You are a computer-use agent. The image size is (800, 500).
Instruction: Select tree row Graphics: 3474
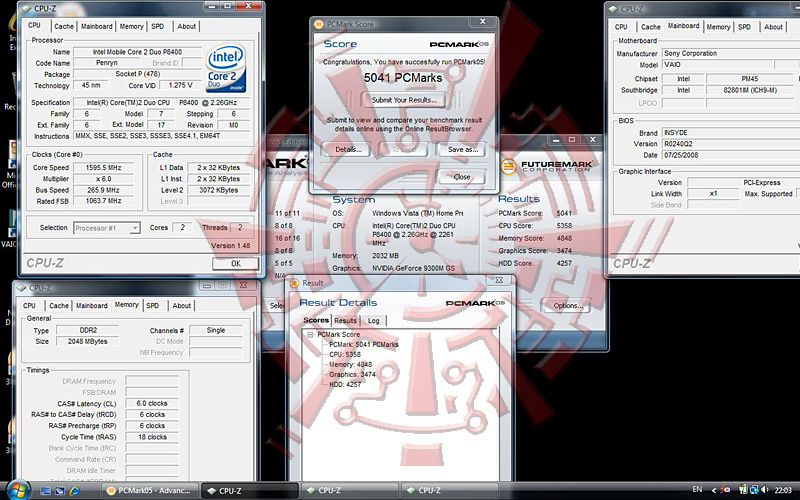tap(352, 374)
